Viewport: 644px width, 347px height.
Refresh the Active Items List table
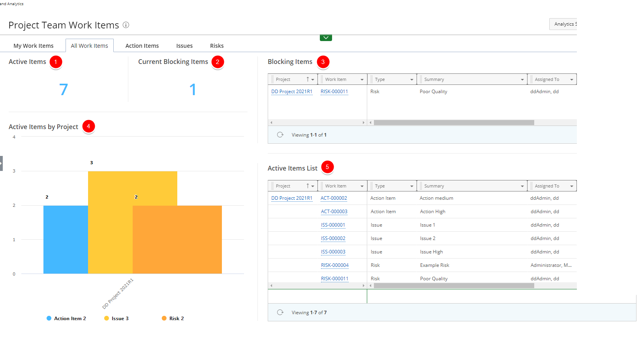coord(280,312)
